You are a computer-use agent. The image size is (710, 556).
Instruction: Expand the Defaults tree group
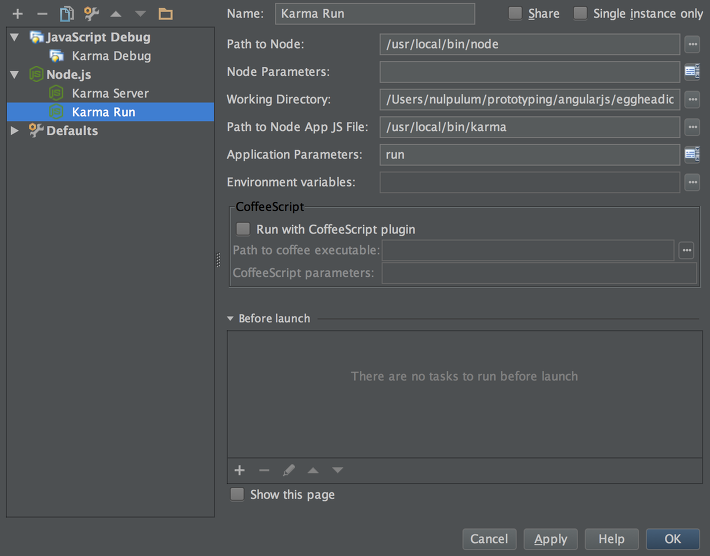coord(15,131)
